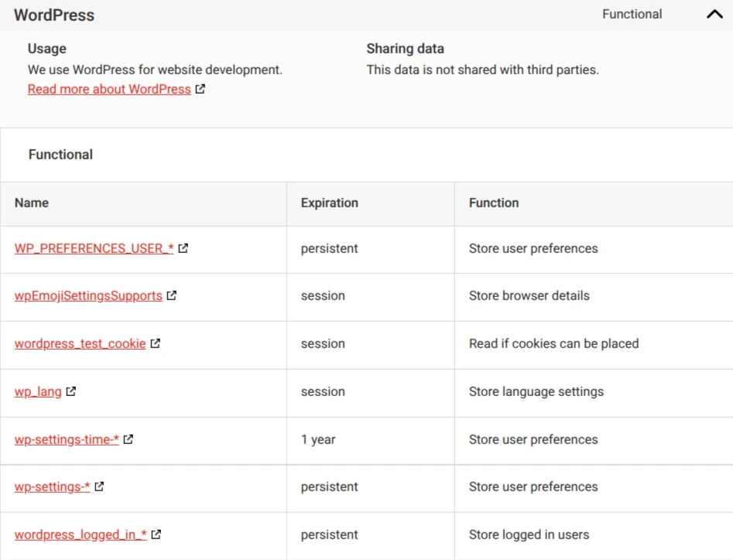The width and height of the screenshot is (733, 560).
Task: Click 'Store user preferences' in wp-settings-time-* row
Action: (533, 439)
